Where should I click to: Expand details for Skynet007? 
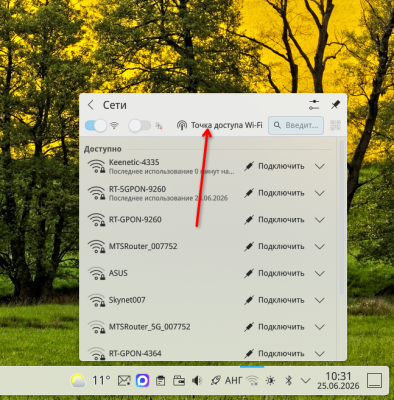(x=320, y=300)
